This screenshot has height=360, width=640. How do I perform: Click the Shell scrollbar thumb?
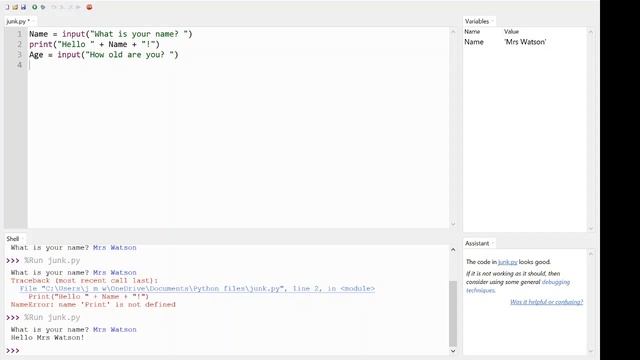tap(453, 313)
